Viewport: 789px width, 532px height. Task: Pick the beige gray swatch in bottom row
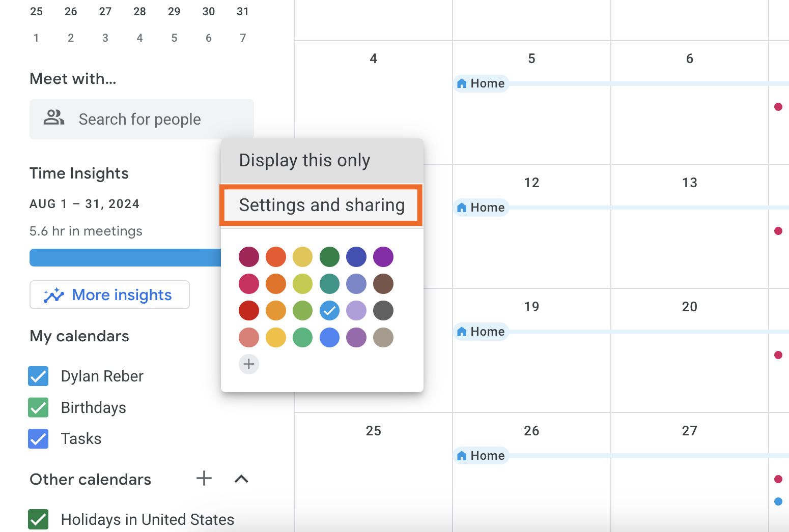383,337
